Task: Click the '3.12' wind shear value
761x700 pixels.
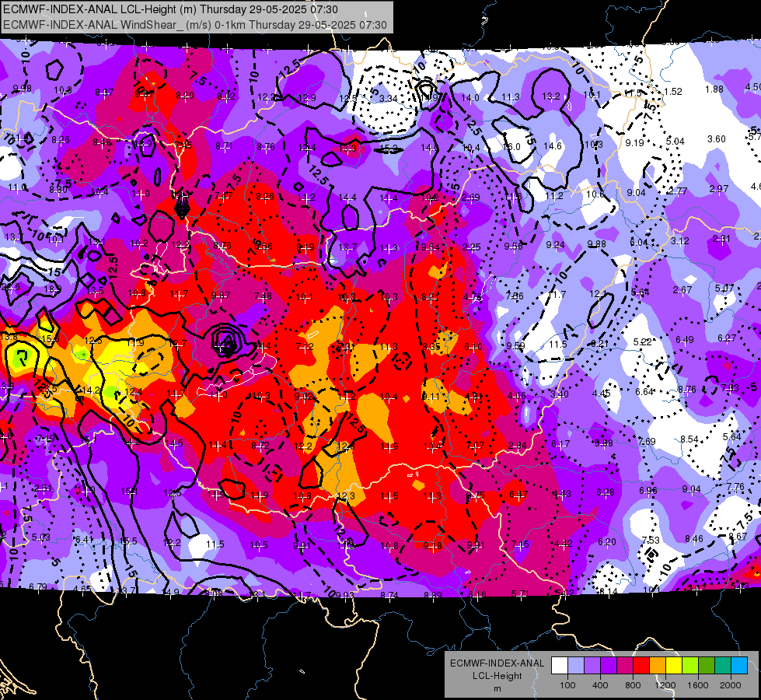Action: pos(680,240)
